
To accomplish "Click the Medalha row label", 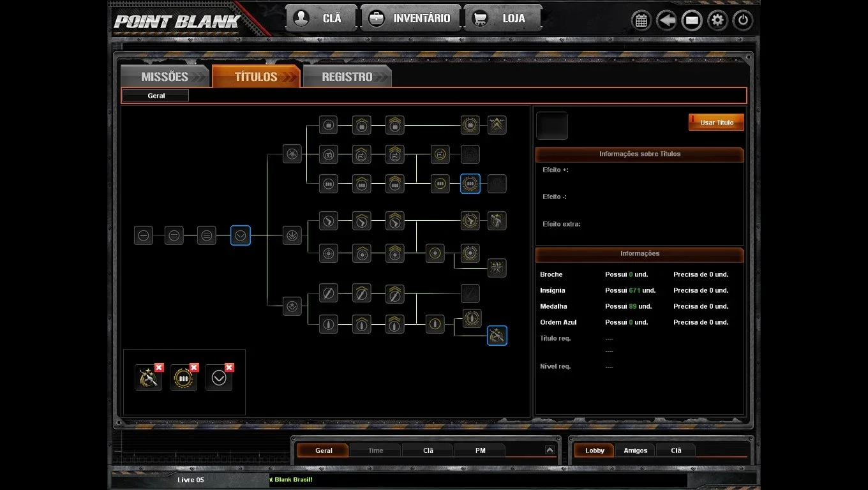I will pyautogui.click(x=553, y=306).
